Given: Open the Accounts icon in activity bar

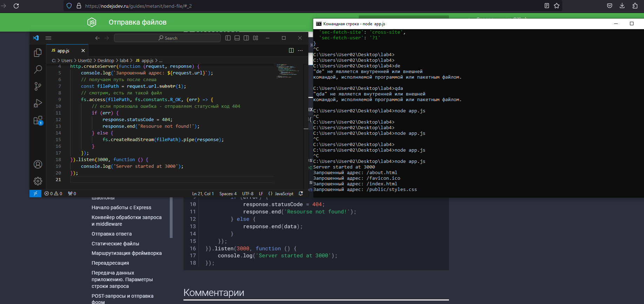Looking at the screenshot, I should pos(38,164).
